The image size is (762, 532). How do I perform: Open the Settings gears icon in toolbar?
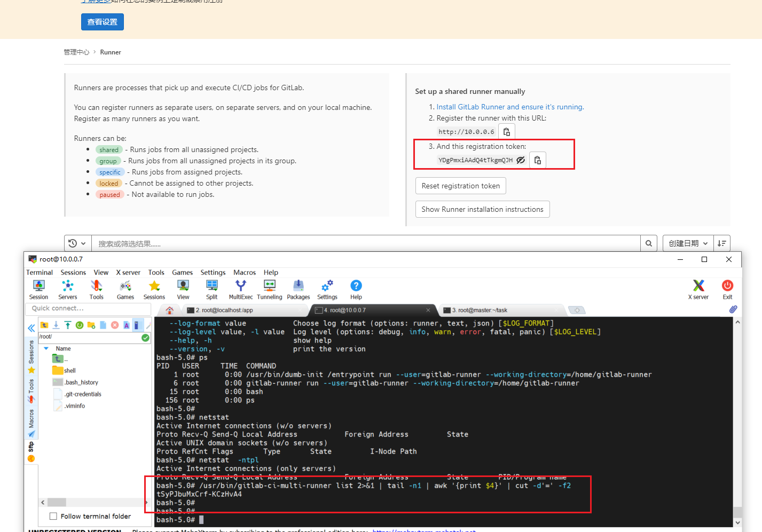tap(327, 290)
